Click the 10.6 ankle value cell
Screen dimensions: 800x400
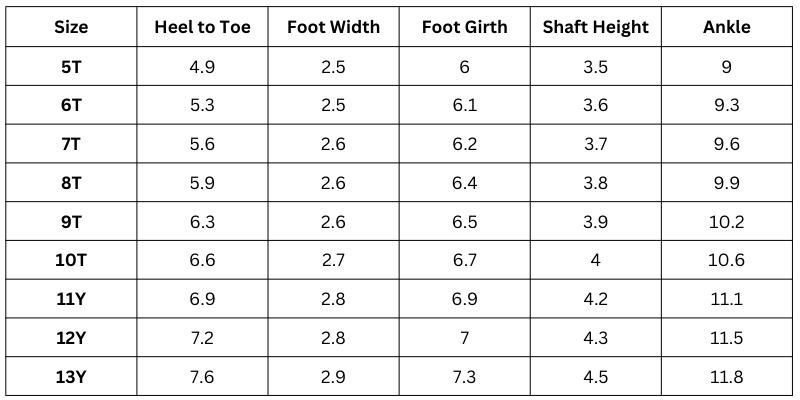pos(727,260)
